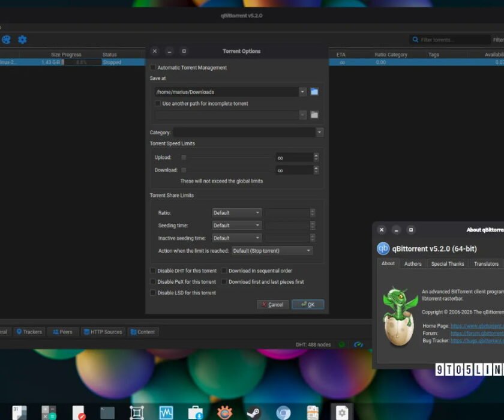Open the Bug Tracker link
Image resolution: width=504 pixels, height=420 pixels.
click(477, 341)
